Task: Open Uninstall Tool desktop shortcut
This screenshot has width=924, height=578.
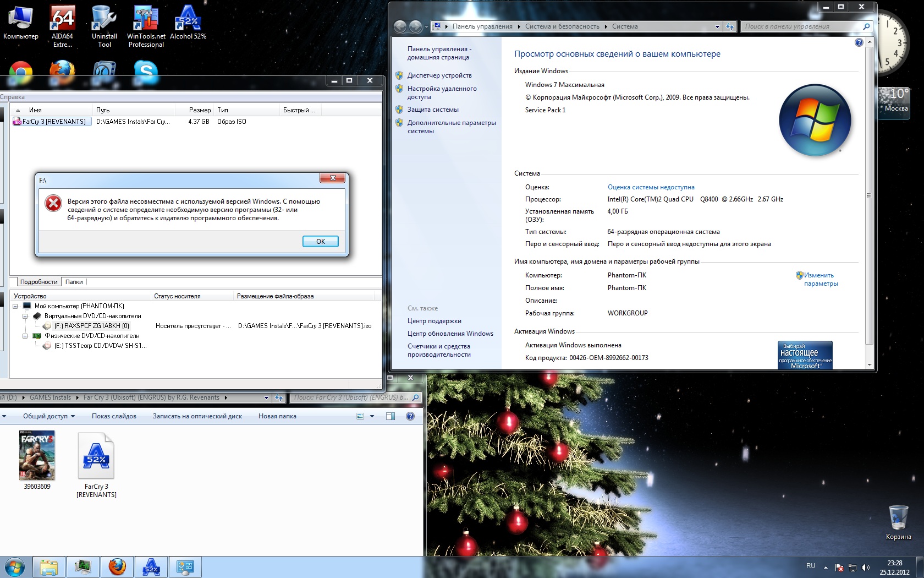Action: [x=104, y=26]
